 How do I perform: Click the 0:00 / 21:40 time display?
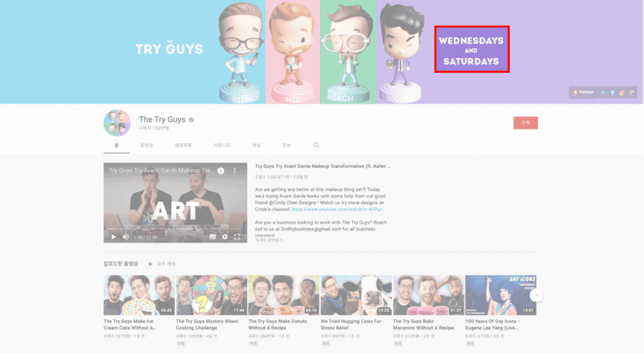coord(145,237)
